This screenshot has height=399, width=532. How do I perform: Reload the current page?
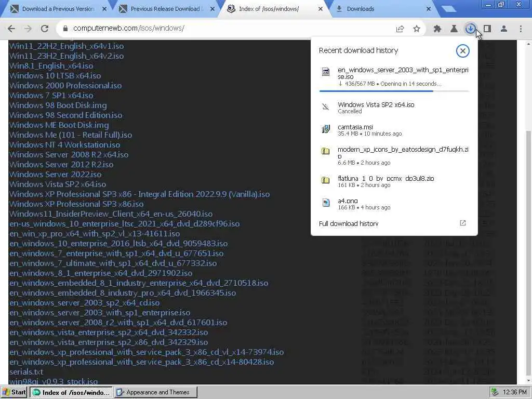pos(45,29)
